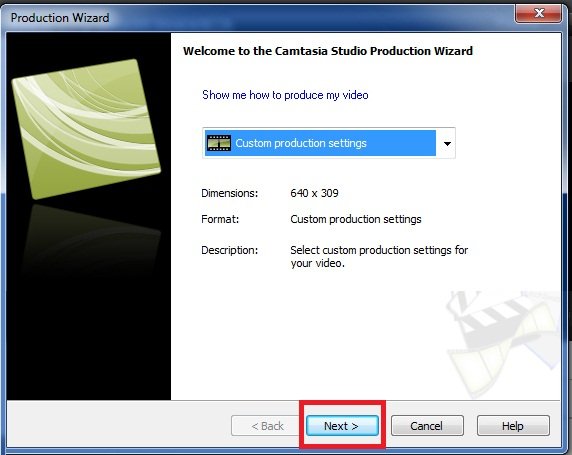Viewport: 572px width, 455px height.
Task: Click the Format value text
Action: (356, 219)
